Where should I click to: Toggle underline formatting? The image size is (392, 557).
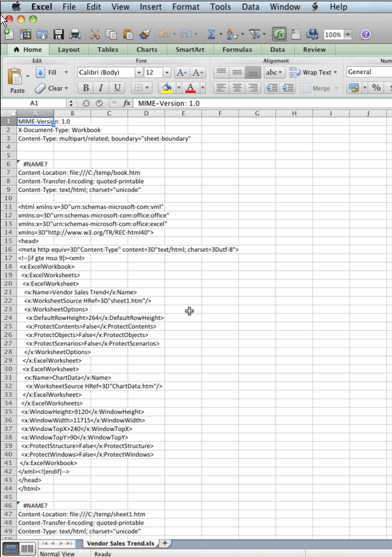pos(117,88)
